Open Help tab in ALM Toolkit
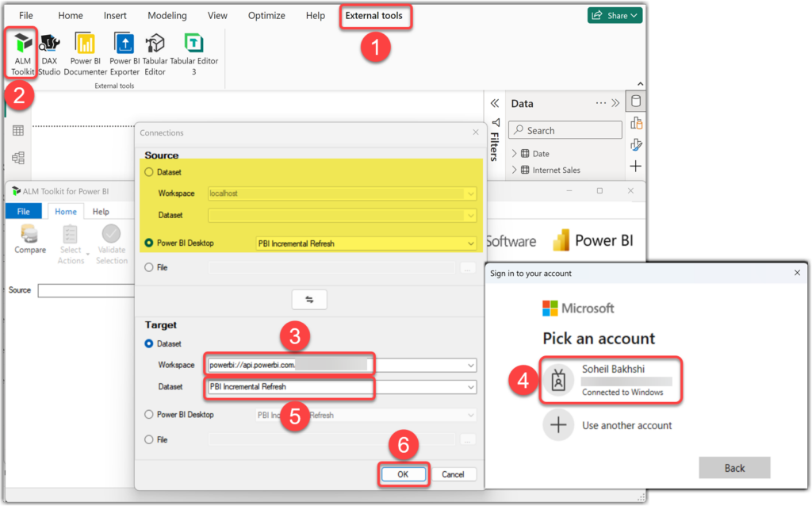The height and width of the screenshot is (506, 812). click(x=101, y=211)
